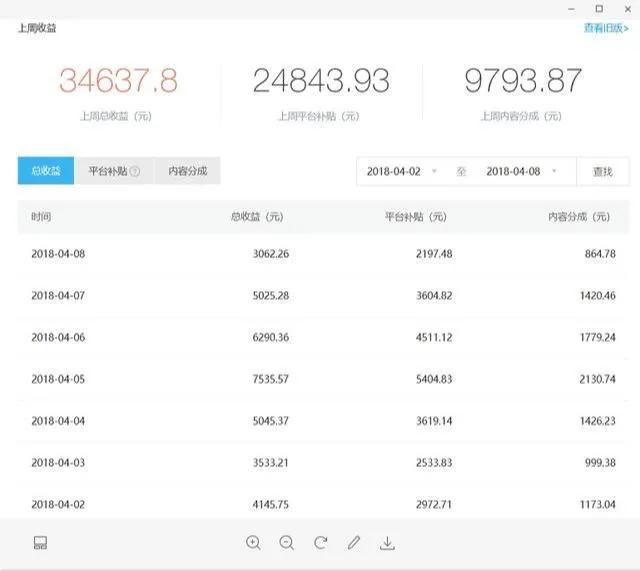Click total income value 5025.28
Screen dimensions: 640x571
click(271, 295)
